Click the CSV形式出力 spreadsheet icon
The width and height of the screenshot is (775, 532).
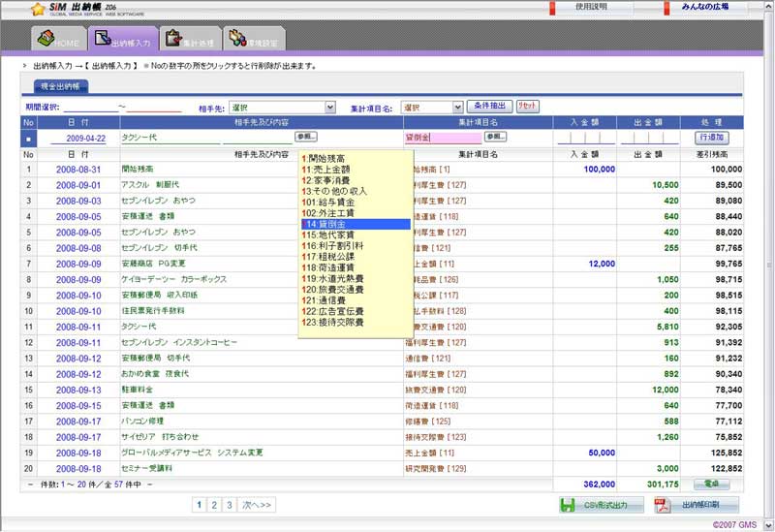[x=570, y=505]
